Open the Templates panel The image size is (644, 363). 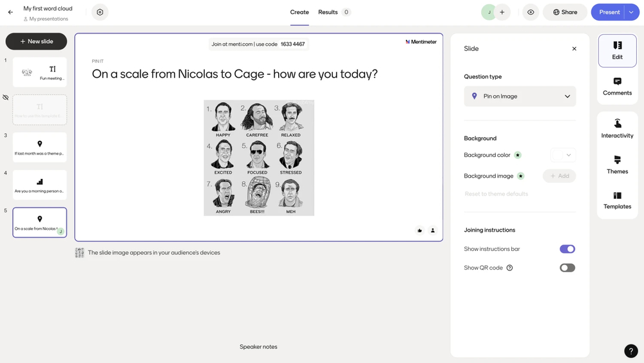pos(617,200)
